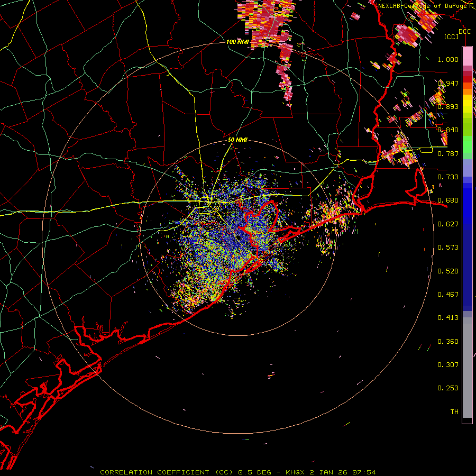Select the 0.893 legend value

click(x=448, y=106)
